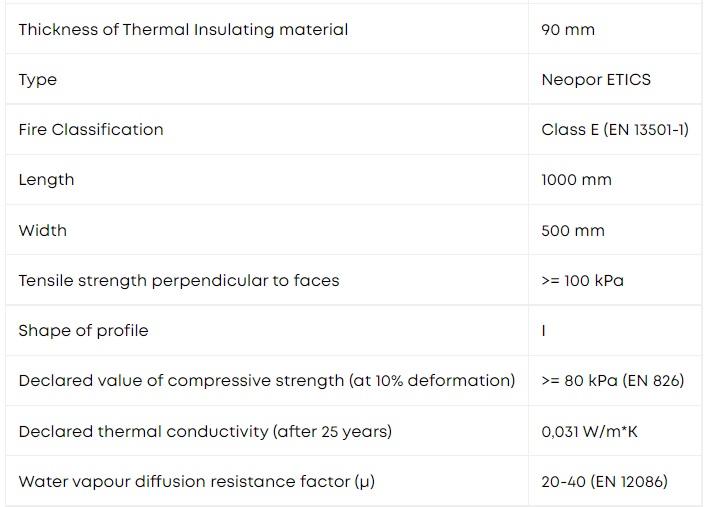Click the Type row label
Viewport: 705px width, 507px height.
click(x=38, y=80)
